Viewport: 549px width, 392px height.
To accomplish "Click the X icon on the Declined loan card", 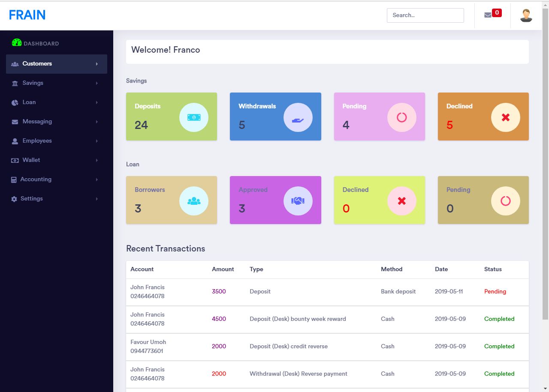I will click(401, 200).
